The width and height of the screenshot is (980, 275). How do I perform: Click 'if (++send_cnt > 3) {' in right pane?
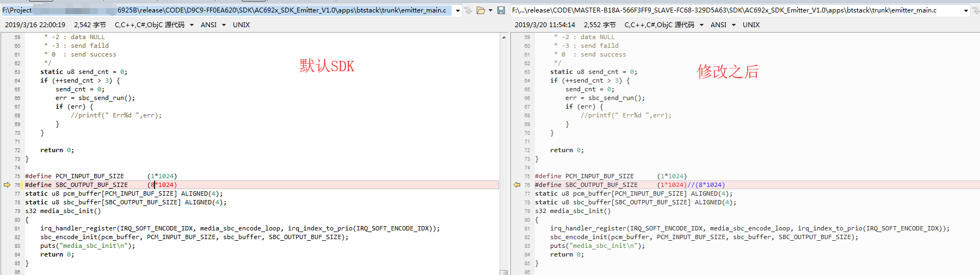tap(590, 80)
